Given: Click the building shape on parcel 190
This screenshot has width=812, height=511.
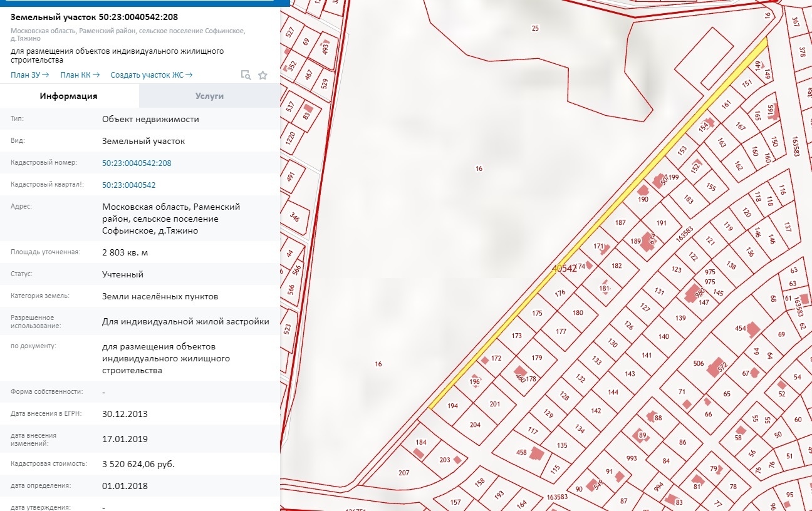Looking at the screenshot, I should tap(642, 190).
